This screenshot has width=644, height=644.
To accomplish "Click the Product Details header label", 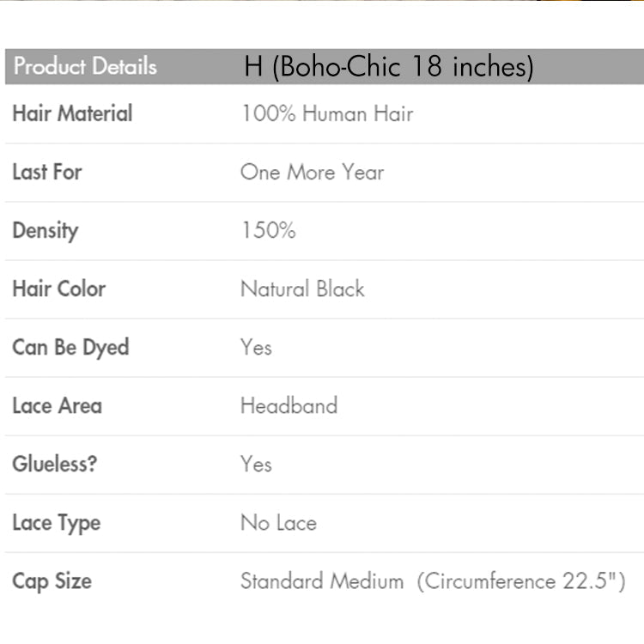I will click(x=85, y=66).
